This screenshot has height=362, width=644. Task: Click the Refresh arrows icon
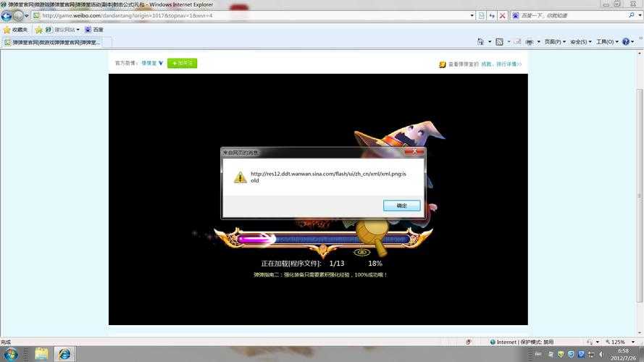point(492,16)
